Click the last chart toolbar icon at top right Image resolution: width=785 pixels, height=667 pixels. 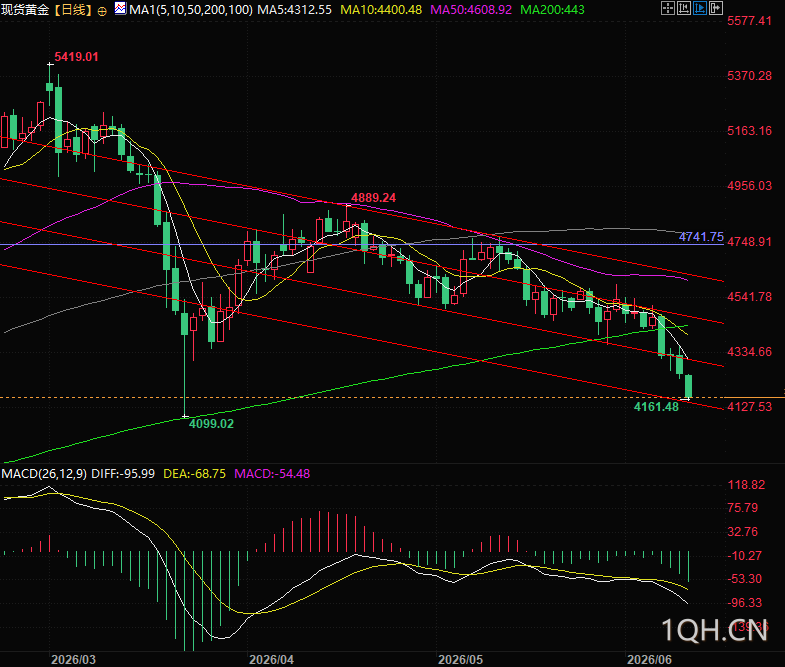click(x=716, y=8)
